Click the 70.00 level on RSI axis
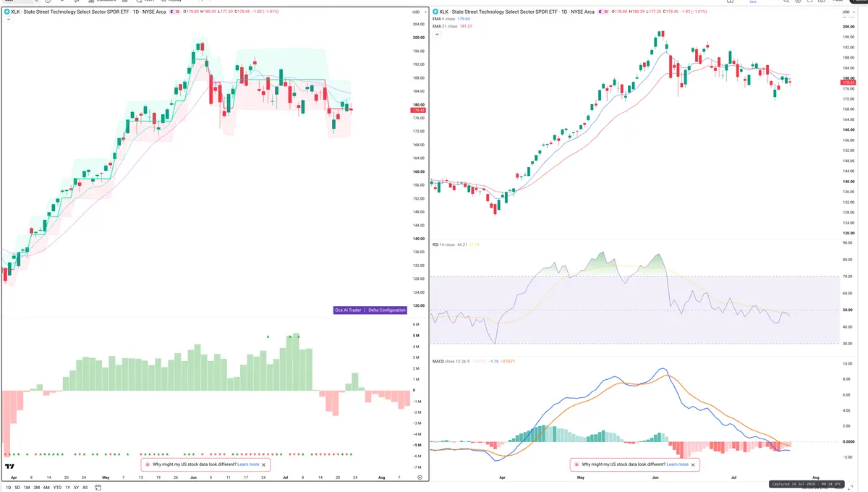The width and height of the screenshot is (868, 492). [x=847, y=276]
